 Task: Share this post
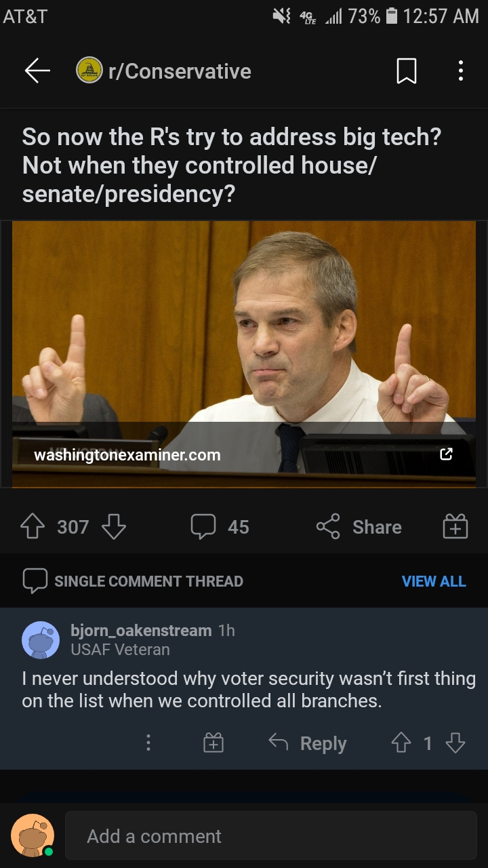coord(359,527)
